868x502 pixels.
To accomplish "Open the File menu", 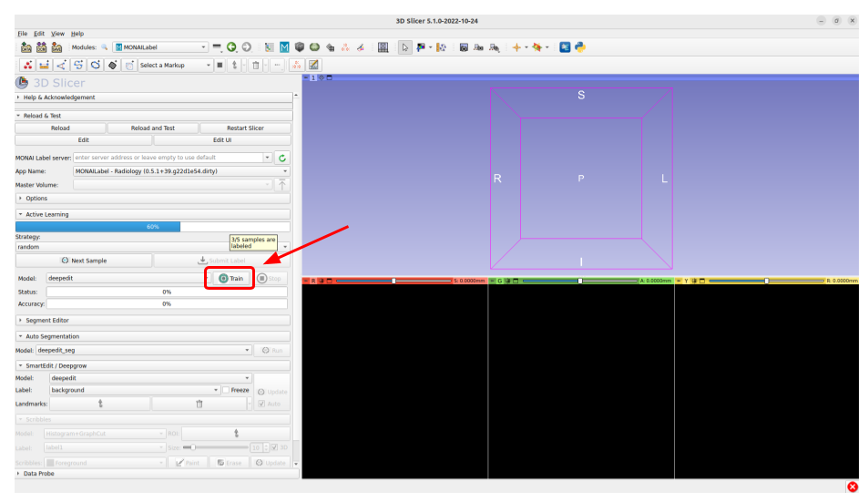I will pos(22,34).
